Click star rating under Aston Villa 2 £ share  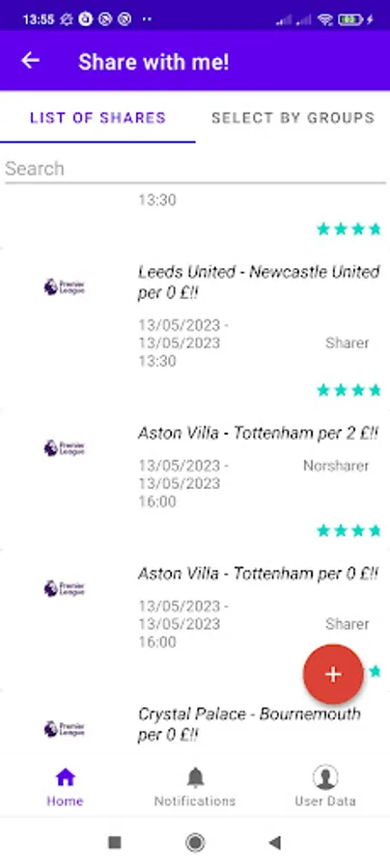point(349,530)
